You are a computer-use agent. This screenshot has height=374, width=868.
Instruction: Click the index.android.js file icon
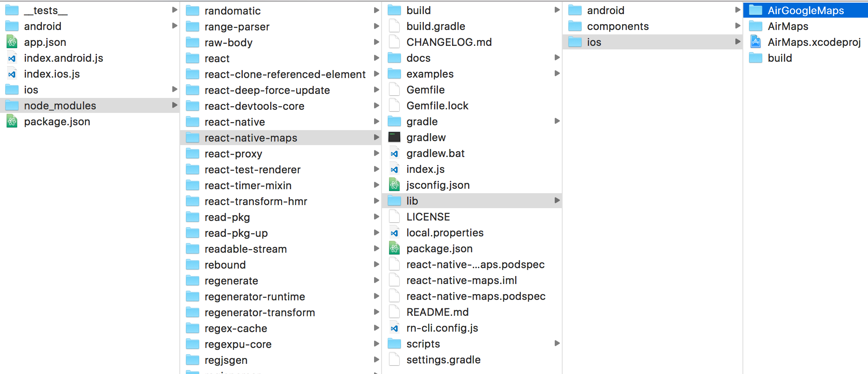click(12, 58)
